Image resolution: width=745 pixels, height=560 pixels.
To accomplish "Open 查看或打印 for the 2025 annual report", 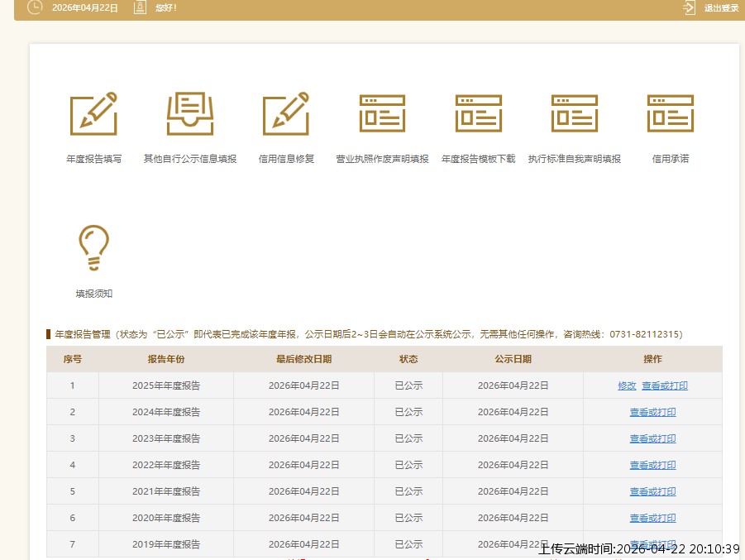I will coord(664,385).
